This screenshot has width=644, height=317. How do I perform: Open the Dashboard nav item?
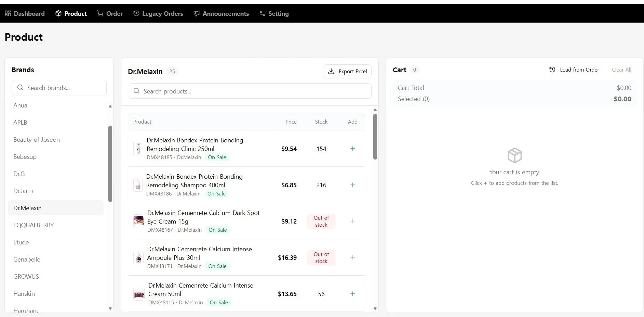point(25,14)
